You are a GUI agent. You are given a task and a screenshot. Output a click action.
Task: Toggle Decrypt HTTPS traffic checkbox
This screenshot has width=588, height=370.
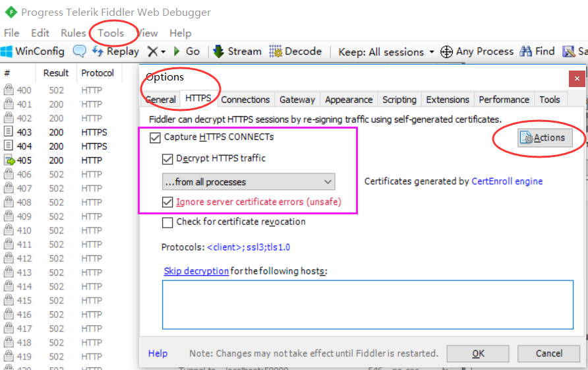pyautogui.click(x=167, y=159)
